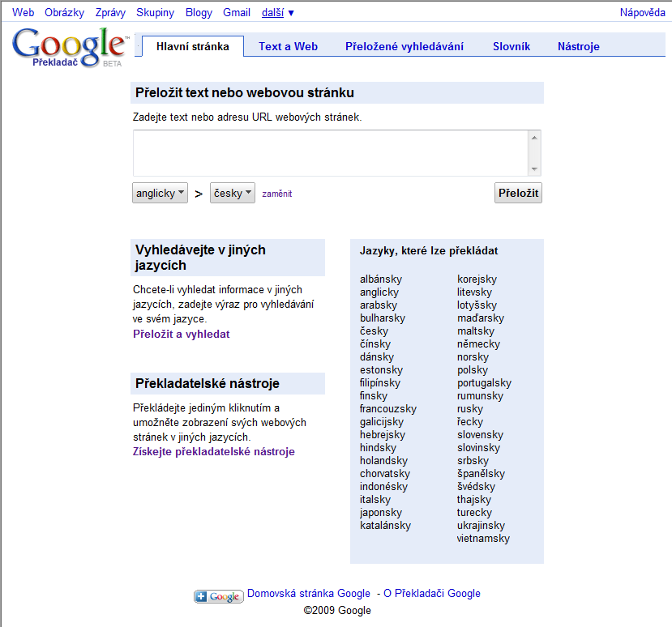Open the source language dropdown 'anglicky'
672x627 pixels.
pyautogui.click(x=160, y=193)
